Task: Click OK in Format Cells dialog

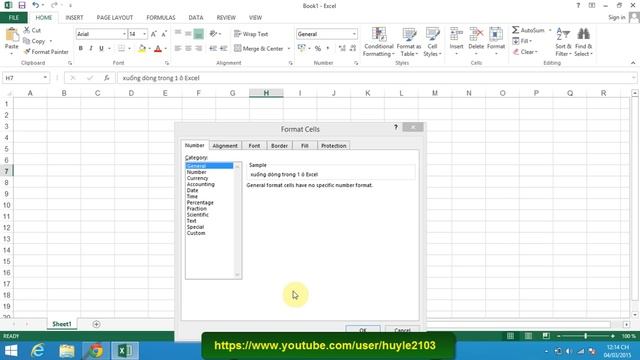Action: 363,330
